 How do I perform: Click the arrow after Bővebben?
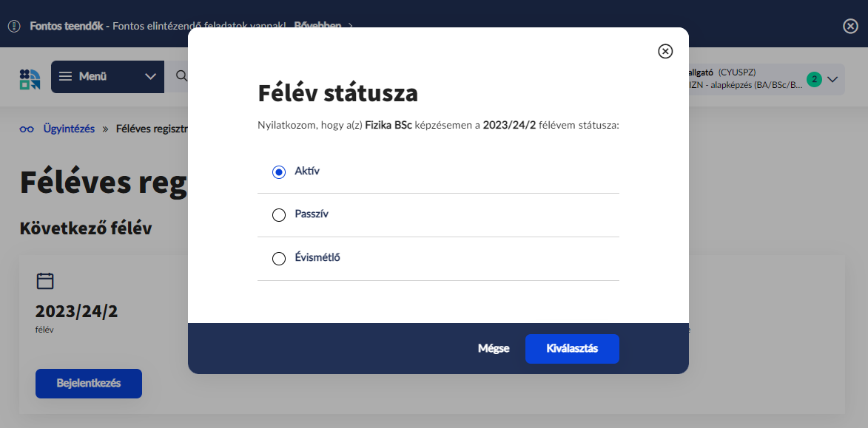pos(351,26)
